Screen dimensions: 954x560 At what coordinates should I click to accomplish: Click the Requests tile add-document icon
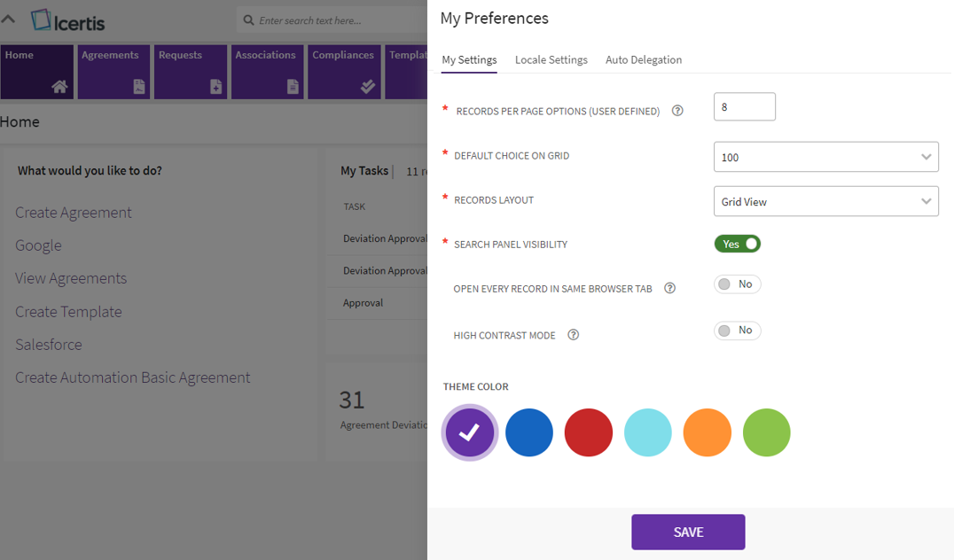tap(215, 86)
